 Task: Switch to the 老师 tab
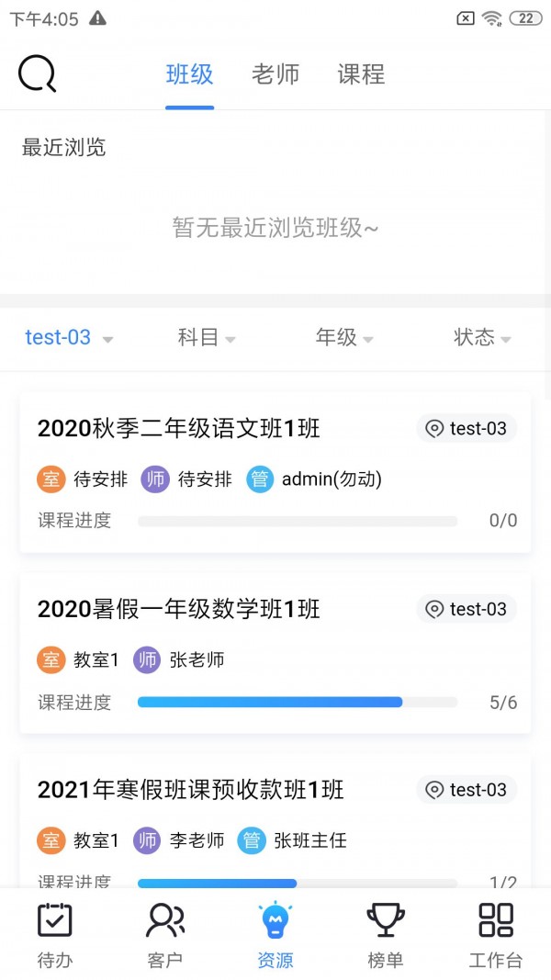[275, 74]
